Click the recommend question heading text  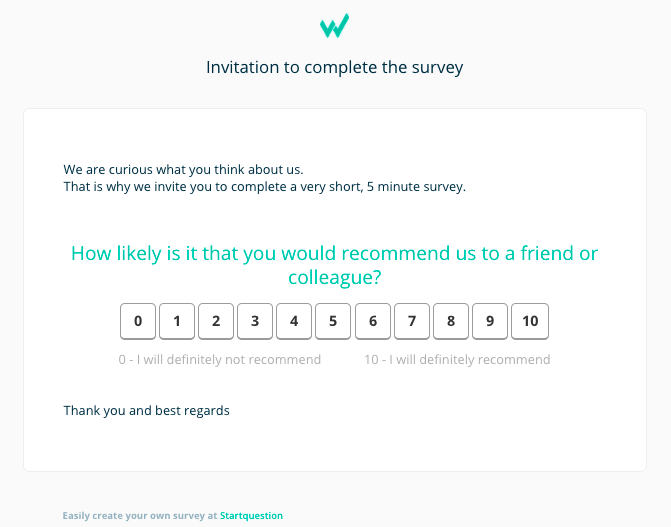pyautogui.click(x=335, y=265)
